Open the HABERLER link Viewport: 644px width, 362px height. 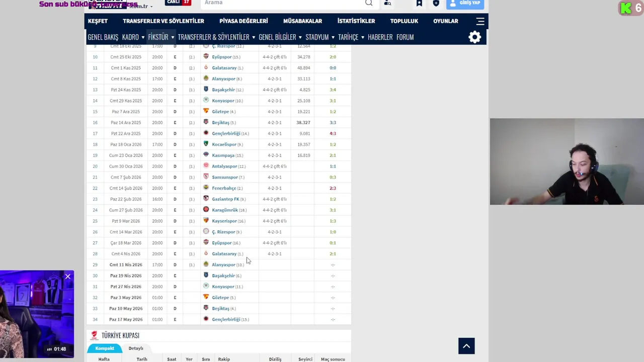[380, 37]
